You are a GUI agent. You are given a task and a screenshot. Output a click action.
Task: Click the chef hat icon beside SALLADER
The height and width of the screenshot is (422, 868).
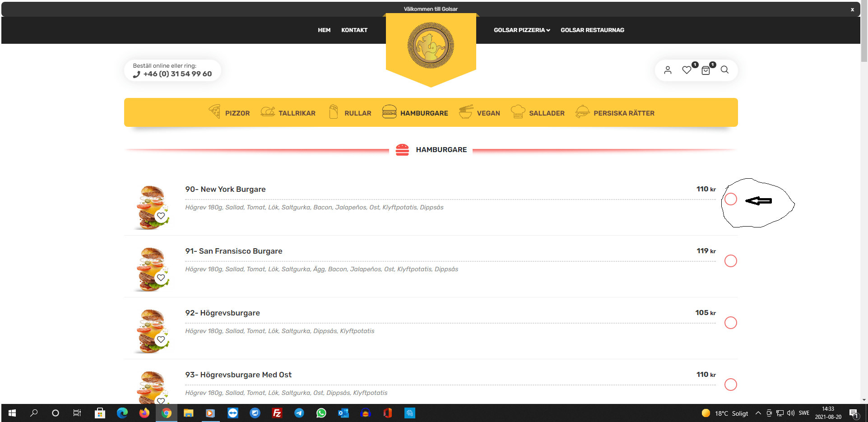tap(518, 111)
